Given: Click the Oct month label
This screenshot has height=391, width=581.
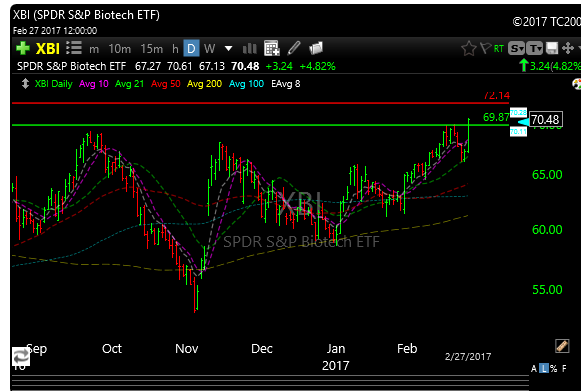Looking at the screenshot, I should click(x=112, y=348).
